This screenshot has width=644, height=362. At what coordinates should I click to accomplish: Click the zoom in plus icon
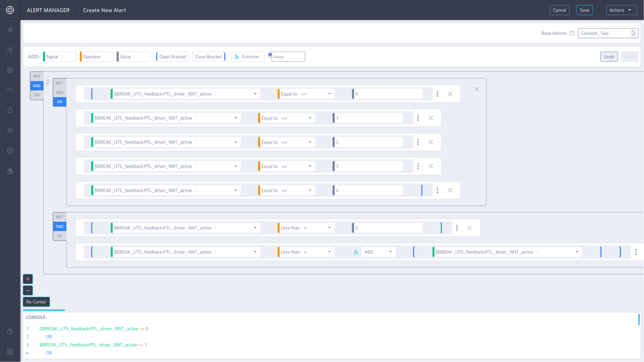(x=28, y=279)
